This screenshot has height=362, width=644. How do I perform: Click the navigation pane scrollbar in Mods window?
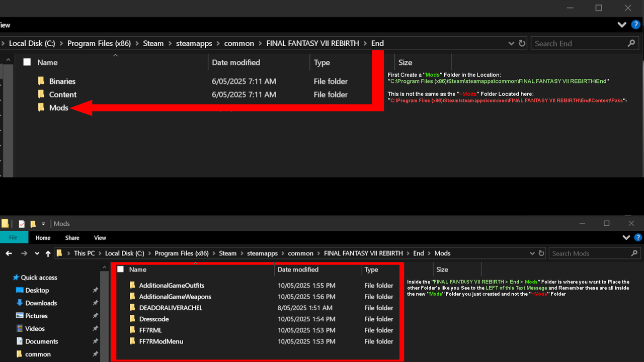point(104,317)
